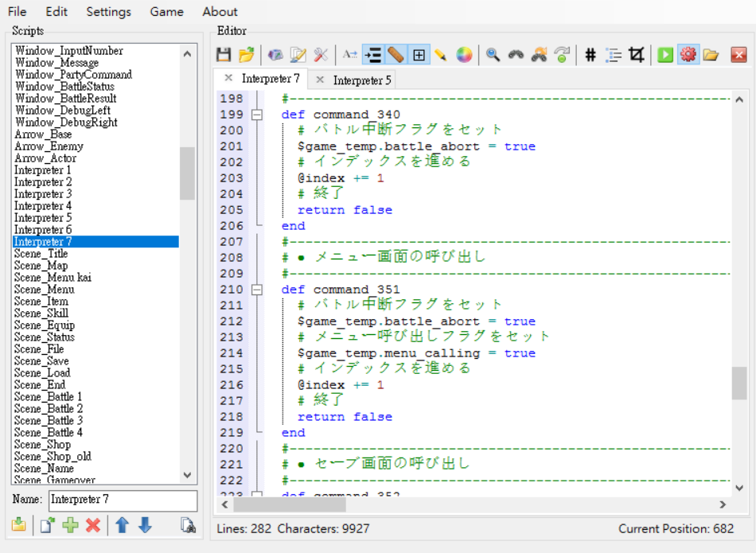Open the Edit menu
Image resolution: width=756 pixels, height=553 pixels.
click(57, 12)
